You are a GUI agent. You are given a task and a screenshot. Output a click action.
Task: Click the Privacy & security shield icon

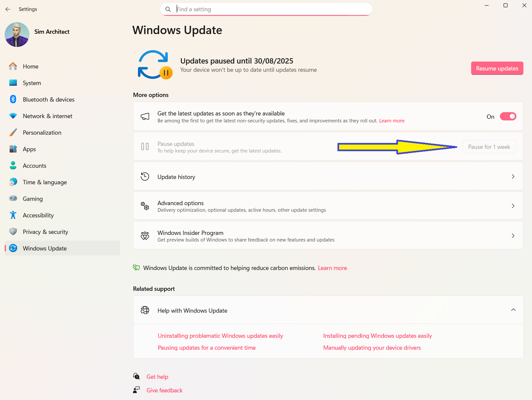click(x=13, y=232)
